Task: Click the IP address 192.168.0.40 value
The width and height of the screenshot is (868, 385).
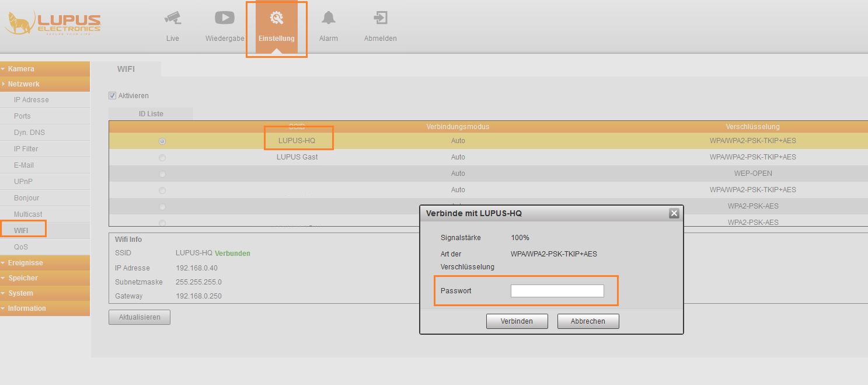Action: pyautogui.click(x=197, y=268)
